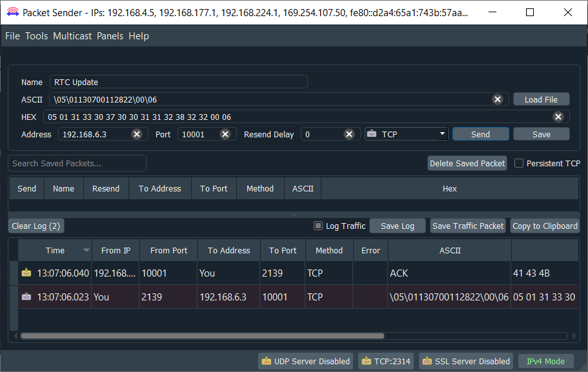Click Delete Saved Packet button
The height and width of the screenshot is (372, 588).
coord(467,163)
